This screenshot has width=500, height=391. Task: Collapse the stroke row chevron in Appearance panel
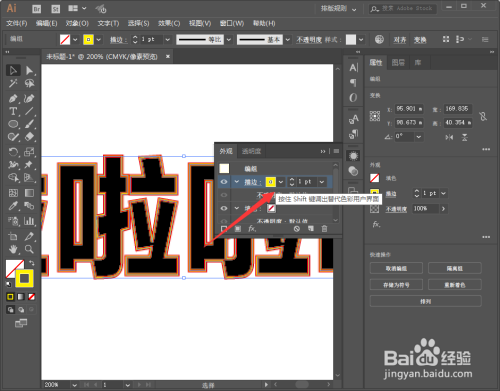pos(237,182)
